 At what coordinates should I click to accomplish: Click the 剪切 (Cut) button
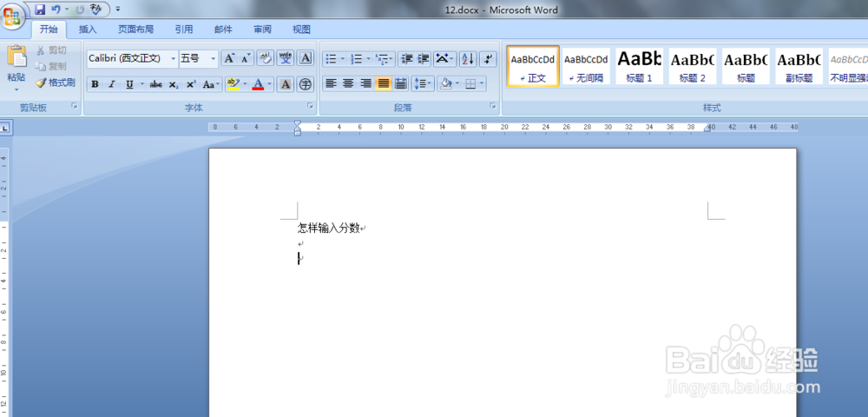51,50
